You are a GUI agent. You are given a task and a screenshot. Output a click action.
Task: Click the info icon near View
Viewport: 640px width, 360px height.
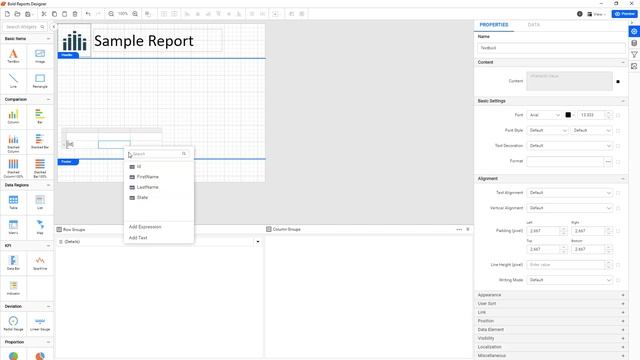580,14
